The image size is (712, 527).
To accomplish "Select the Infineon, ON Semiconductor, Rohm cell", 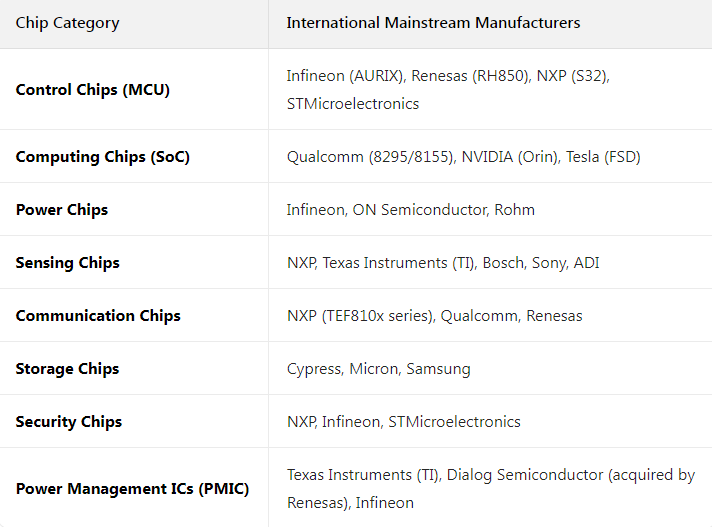I will pos(410,210).
